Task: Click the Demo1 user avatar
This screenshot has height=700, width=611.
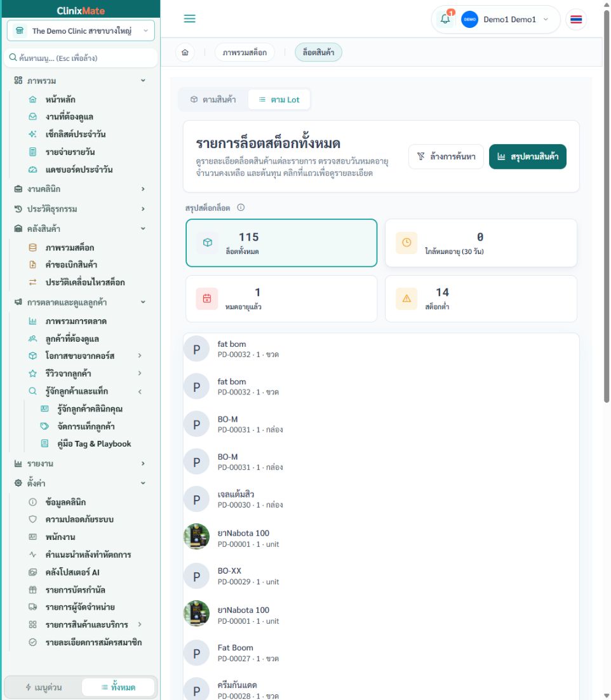Action: (469, 20)
